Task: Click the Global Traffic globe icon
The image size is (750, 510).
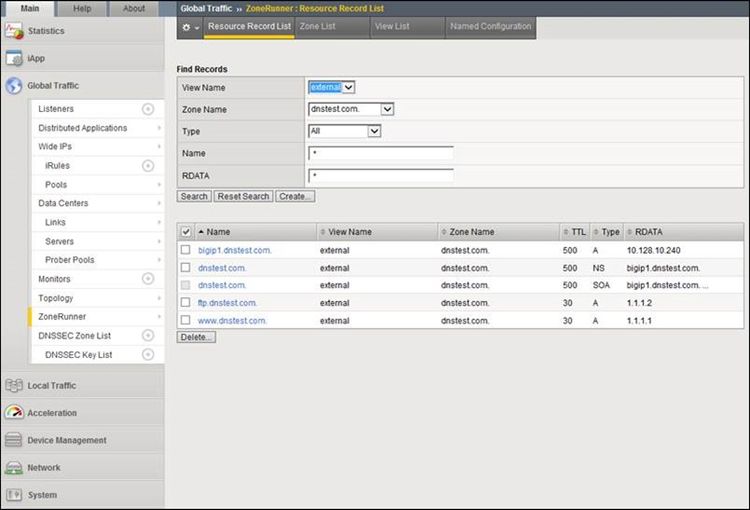Action: coord(14,86)
